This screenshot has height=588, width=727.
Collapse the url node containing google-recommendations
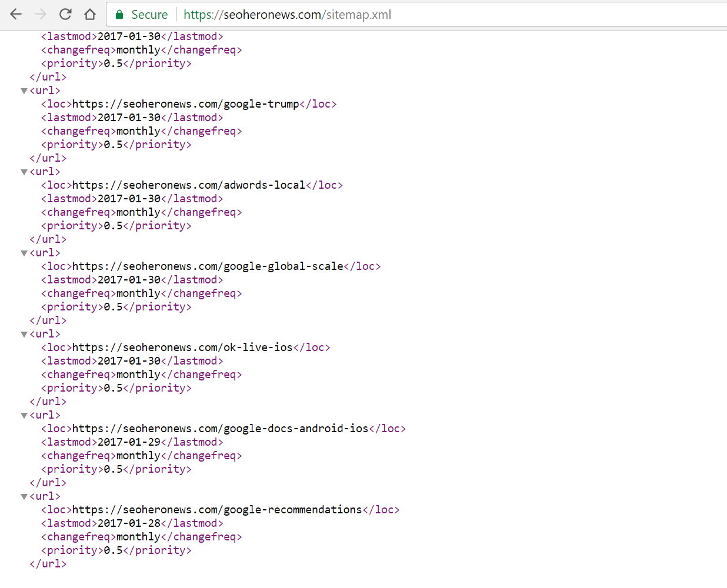[24, 497]
